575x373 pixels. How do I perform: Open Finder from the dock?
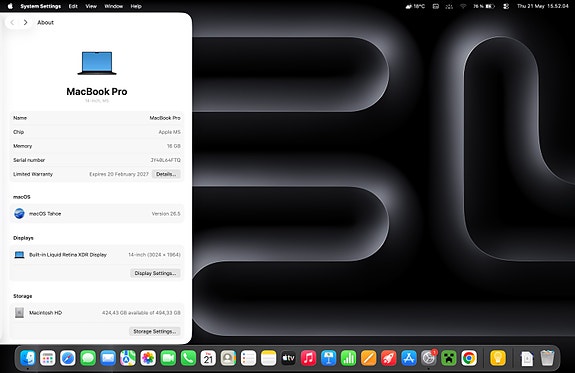(28, 358)
